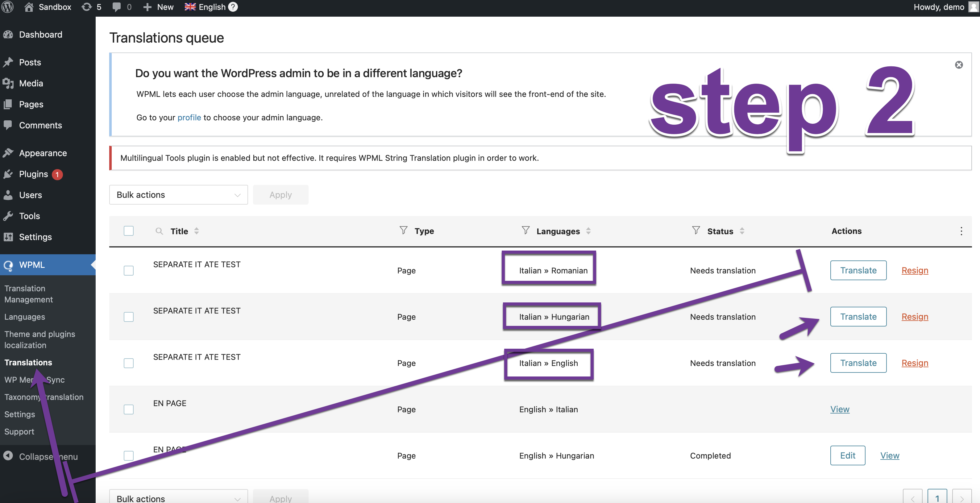Click Resign for Italian » Romanian
This screenshot has height=503, width=980.
tap(915, 271)
